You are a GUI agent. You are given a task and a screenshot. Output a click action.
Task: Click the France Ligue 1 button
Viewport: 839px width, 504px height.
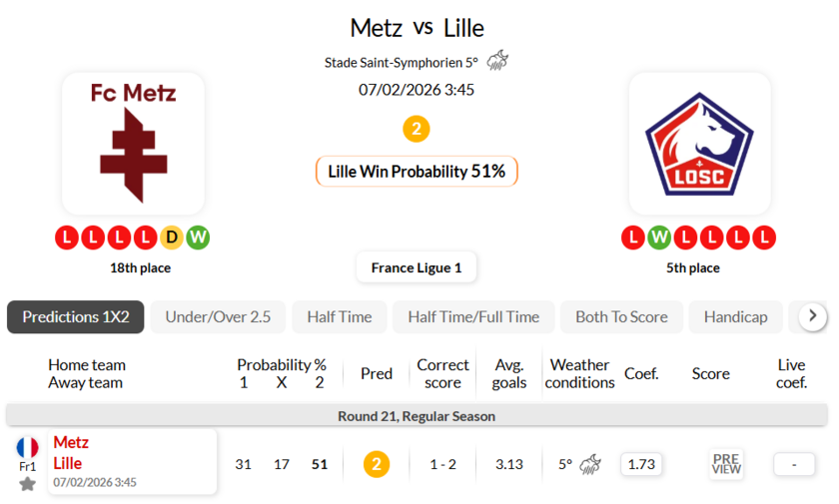(417, 267)
